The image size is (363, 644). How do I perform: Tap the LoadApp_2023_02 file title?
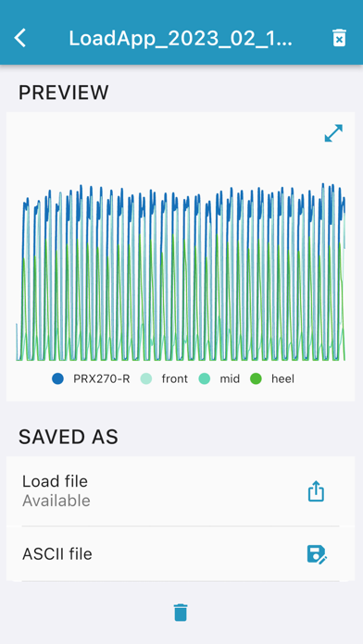181,39
